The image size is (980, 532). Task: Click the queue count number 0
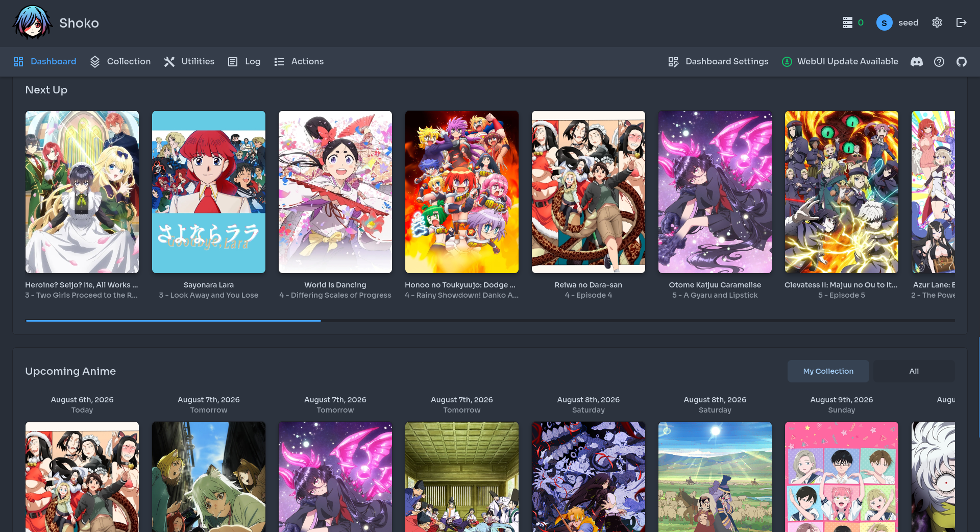point(861,22)
